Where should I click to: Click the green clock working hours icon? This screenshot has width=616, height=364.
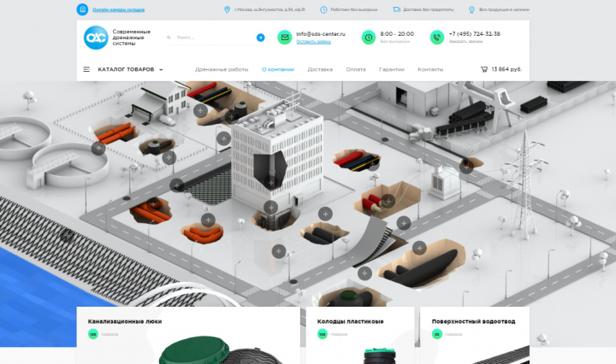pyautogui.click(x=369, y=38)
